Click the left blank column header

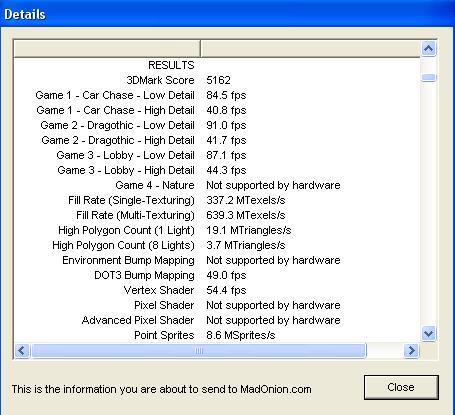107,49
